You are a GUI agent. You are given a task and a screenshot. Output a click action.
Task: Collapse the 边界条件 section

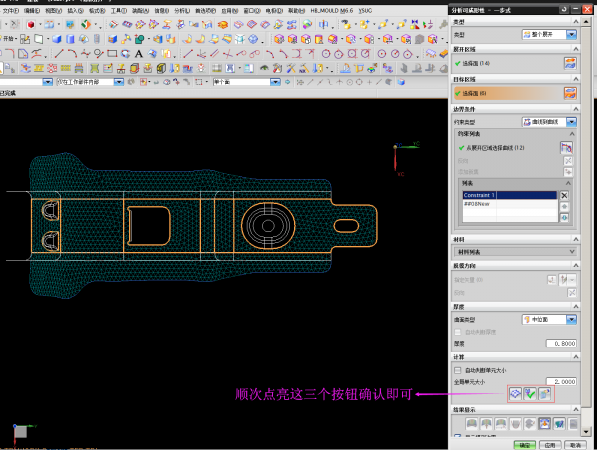[x=576, y=109]
